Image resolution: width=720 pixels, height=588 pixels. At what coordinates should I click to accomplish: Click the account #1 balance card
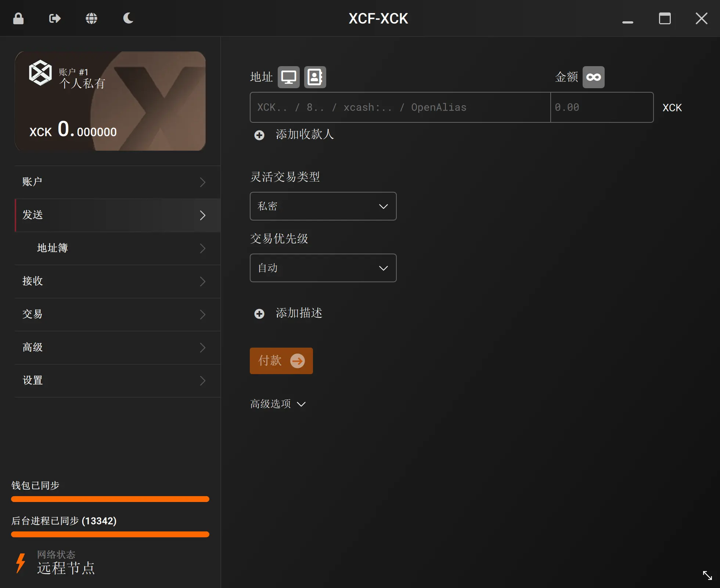click(110, 101)
